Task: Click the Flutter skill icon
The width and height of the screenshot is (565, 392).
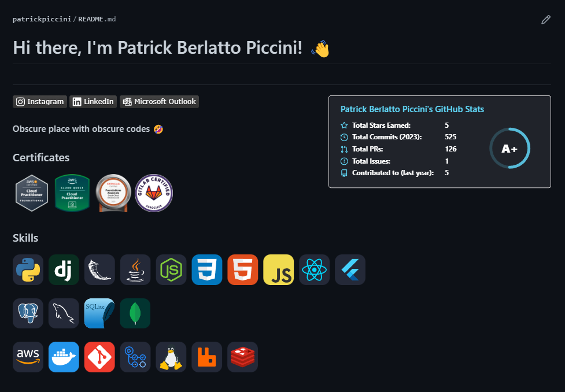Action: tap(350, 269)
